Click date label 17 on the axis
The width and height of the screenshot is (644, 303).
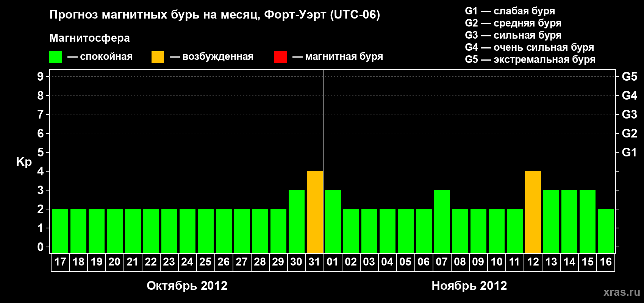60,262
